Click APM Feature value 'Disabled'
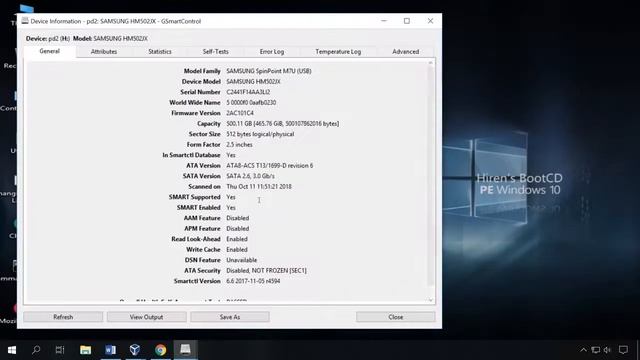This screenshot has width=640, height=360. click(x=238, y=229)
